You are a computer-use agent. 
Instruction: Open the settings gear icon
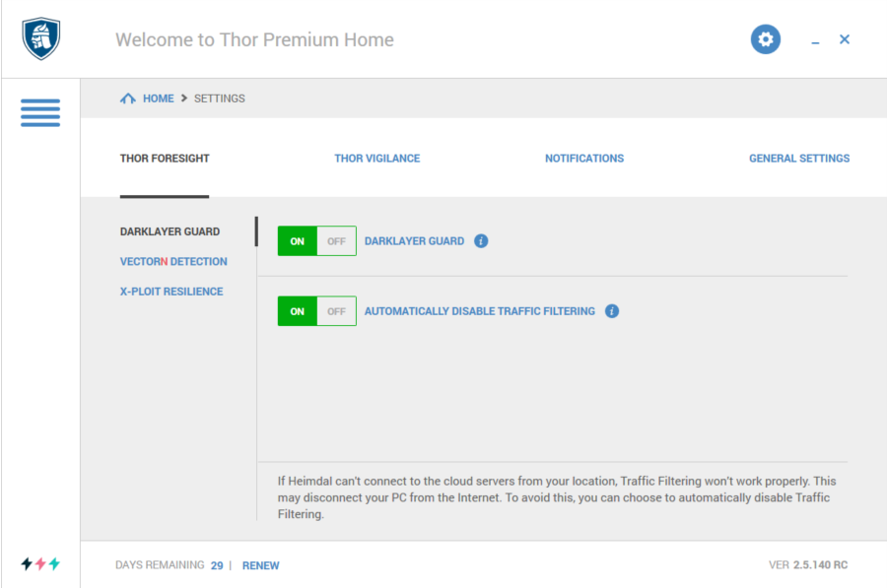(766, 39)
